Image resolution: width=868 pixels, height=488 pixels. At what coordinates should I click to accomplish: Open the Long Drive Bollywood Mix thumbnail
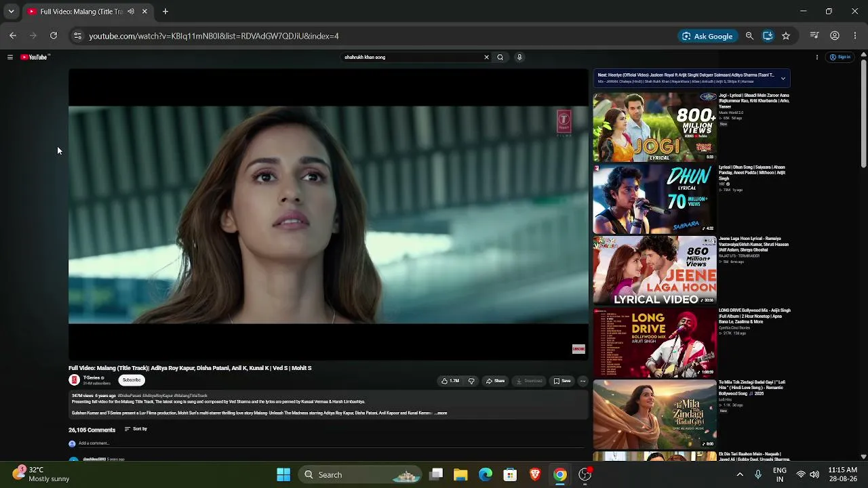[654, 343]
